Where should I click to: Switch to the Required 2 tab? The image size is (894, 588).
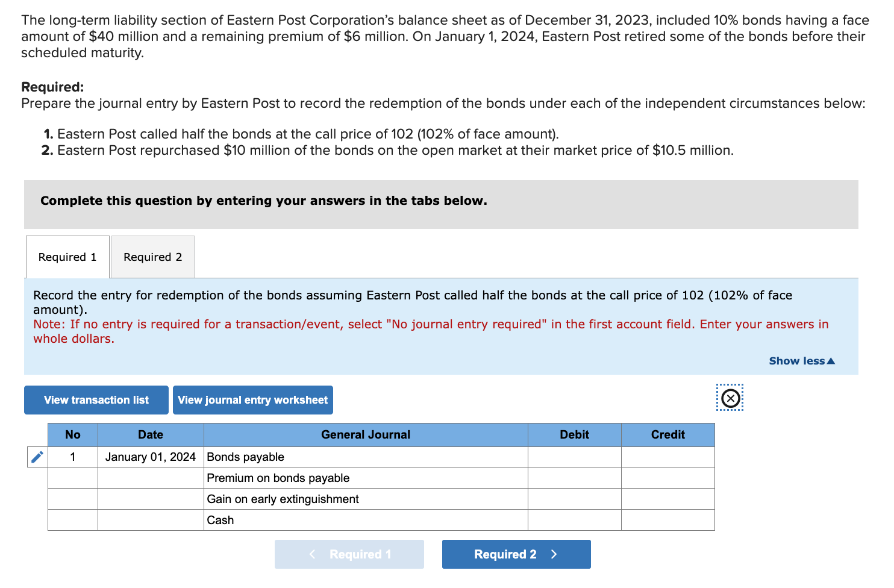click(x=152, y=257)
